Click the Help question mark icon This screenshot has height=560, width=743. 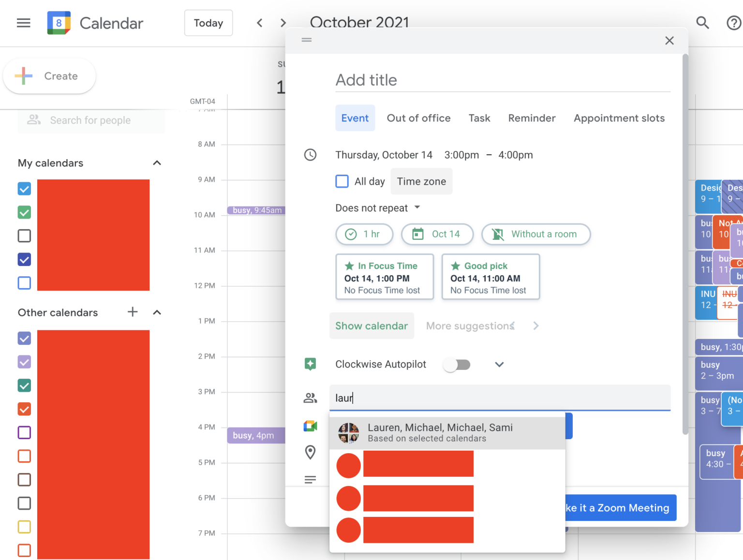tap(733, 23)
